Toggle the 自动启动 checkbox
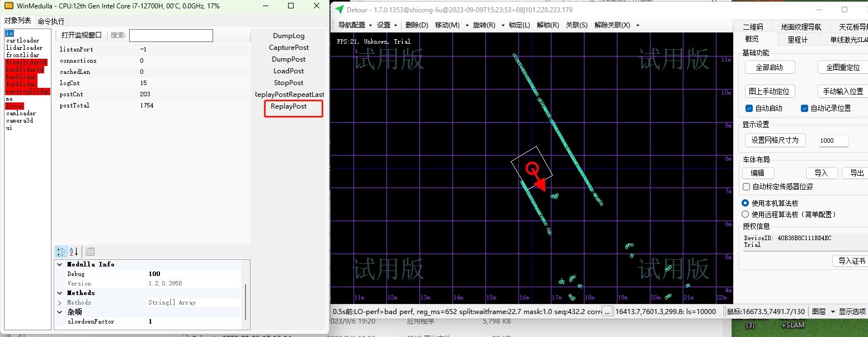This screenshot has width=868, height=337. tap(749, 108)
